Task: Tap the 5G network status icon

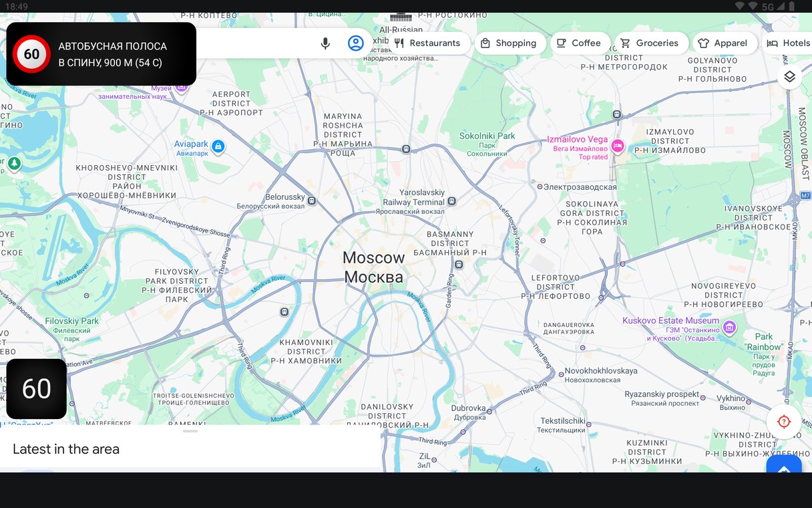Action: 768,6
